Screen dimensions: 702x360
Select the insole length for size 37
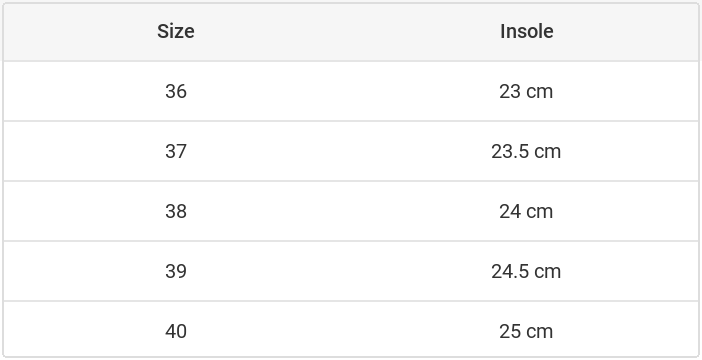click(526, 151)
